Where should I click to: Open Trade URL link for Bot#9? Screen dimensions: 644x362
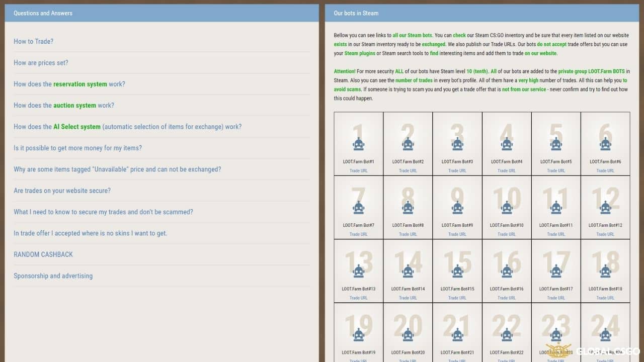click(457, 234)
